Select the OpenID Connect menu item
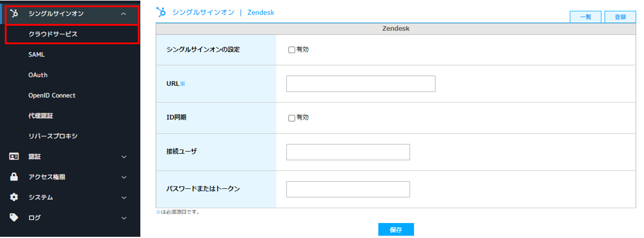 click(52, 96)
